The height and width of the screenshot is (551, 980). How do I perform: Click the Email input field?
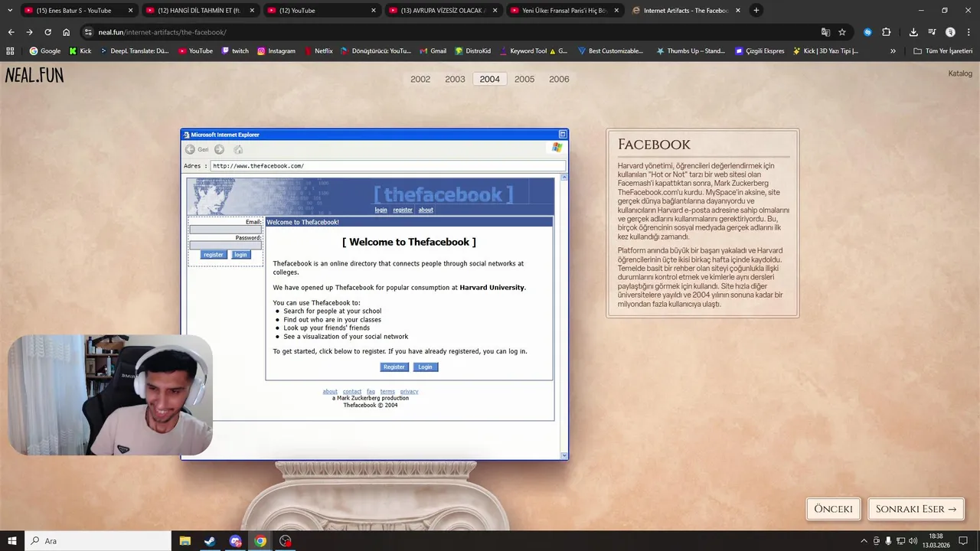pyautogui.click(x=225, y=230)
